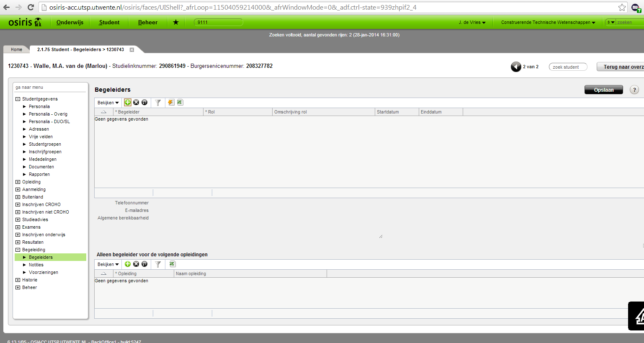This screenshot has height=343, width=644.
Task: Click Terug naar overzicht button
Action: [x=621, y=67]
